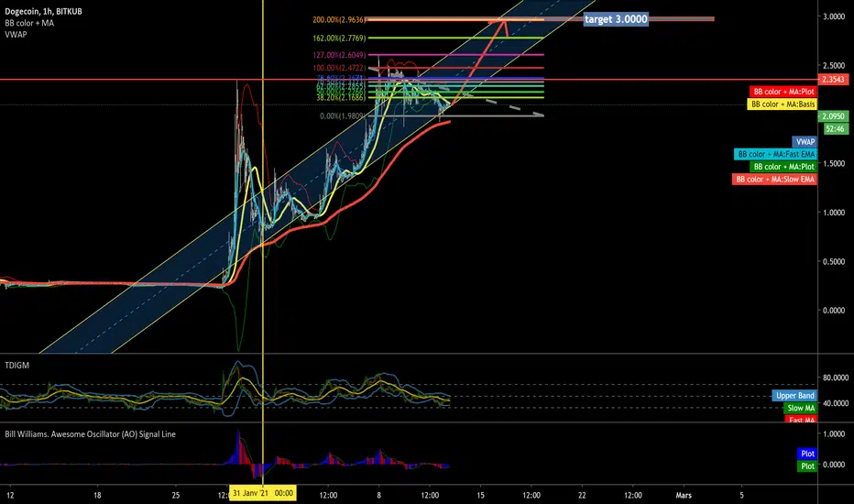Click the 'target 3.0000' annotation label

(616, 19)
